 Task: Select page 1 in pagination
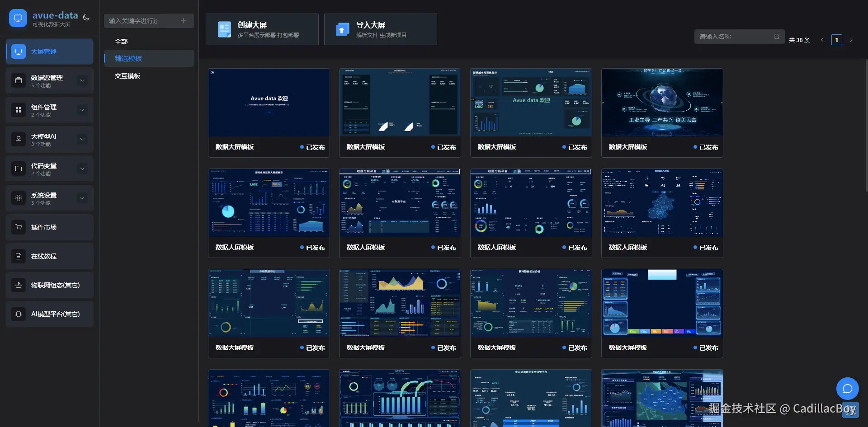pos(836,40)
